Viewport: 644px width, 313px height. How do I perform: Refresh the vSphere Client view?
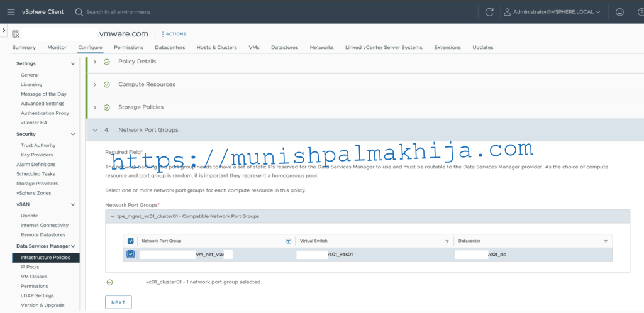(x=489, y=12)
